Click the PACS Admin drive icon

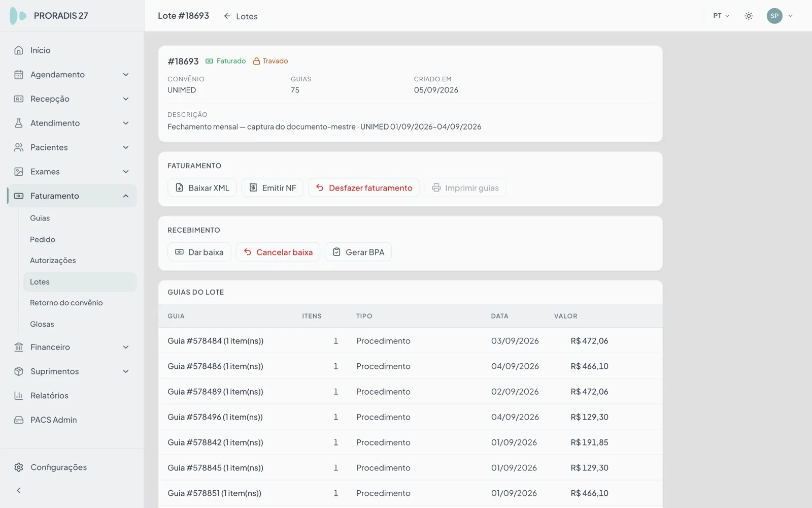click(19, 420)
